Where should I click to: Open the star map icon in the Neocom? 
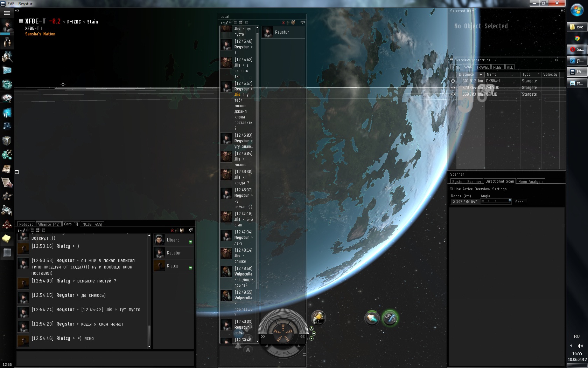pos(7,126)
